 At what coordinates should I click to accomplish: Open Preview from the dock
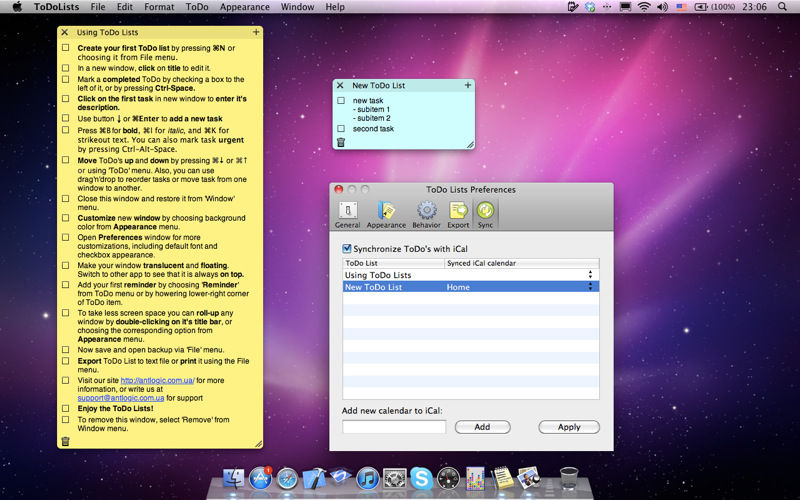point(529,479)
